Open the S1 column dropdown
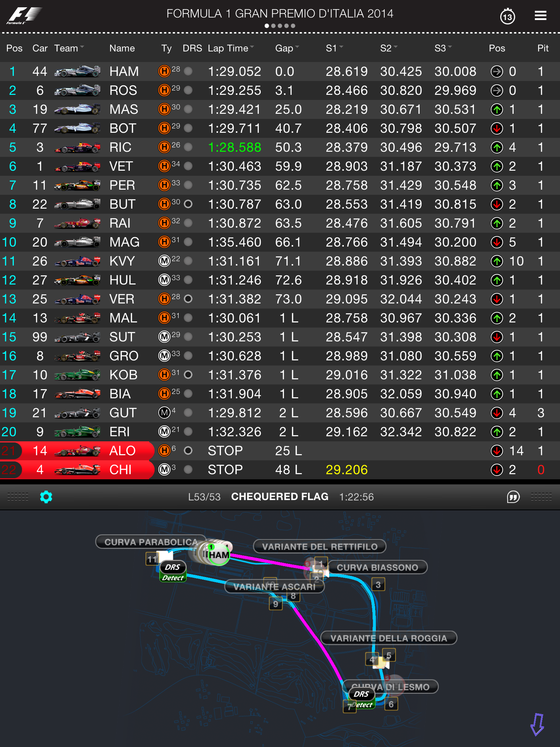The width and height of the screenshot is (560, 747). pos(335,48)
